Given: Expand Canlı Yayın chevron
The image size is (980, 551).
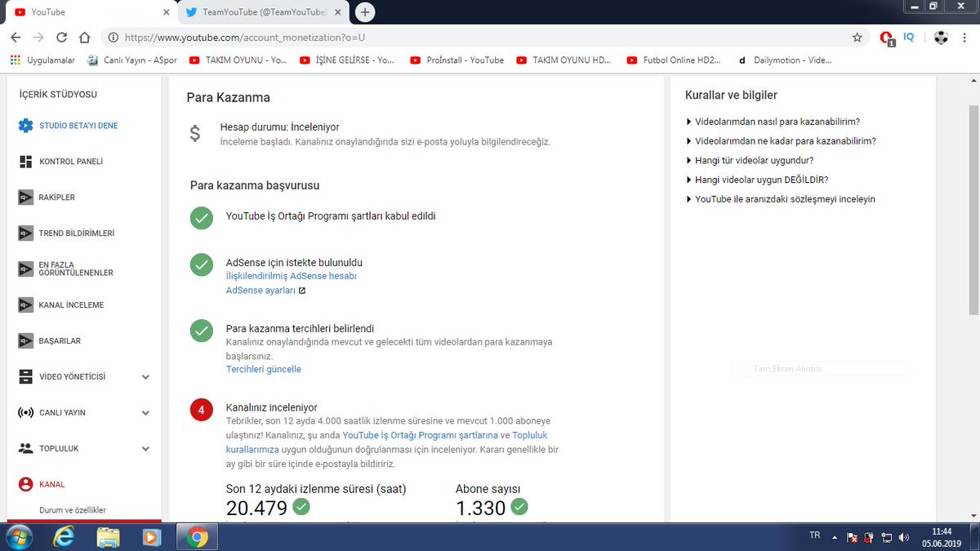Looking at the screenshot, I should click(145, 413).
